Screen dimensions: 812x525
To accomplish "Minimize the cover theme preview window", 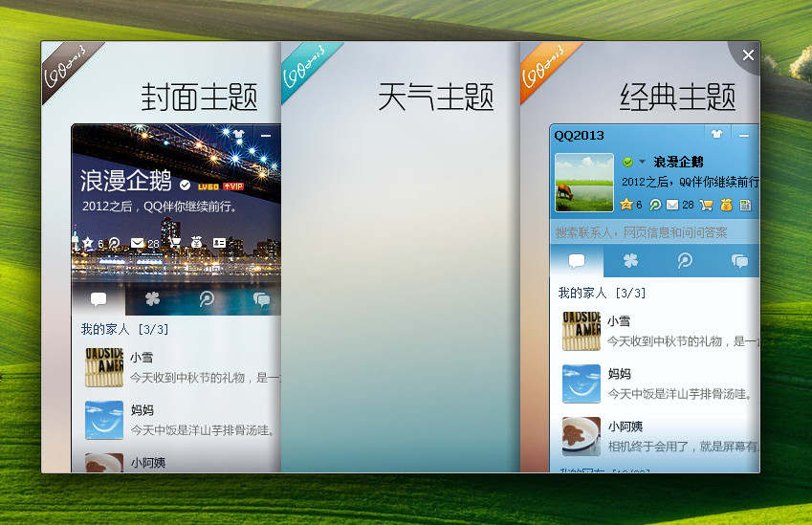I will coord(266,135).
